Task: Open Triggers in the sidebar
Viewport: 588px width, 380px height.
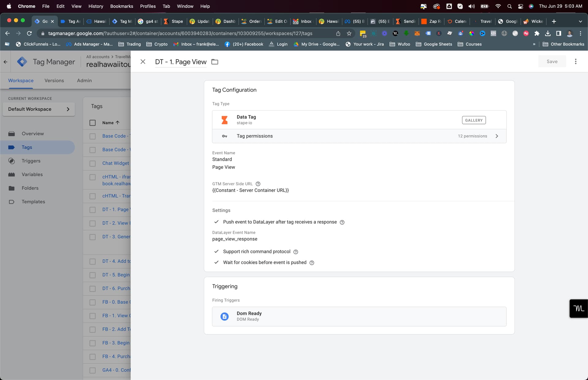Action: [31, 161]
